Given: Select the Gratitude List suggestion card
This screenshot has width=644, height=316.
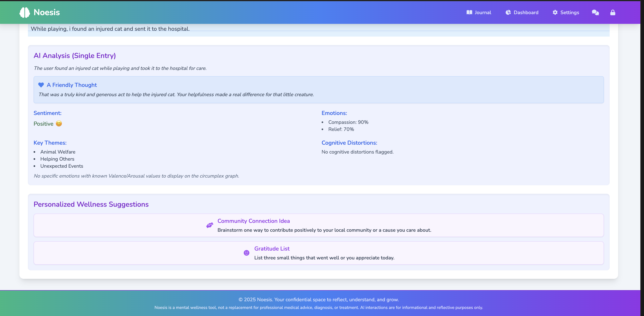Looking at the screenshot, I should coord(272,249).
